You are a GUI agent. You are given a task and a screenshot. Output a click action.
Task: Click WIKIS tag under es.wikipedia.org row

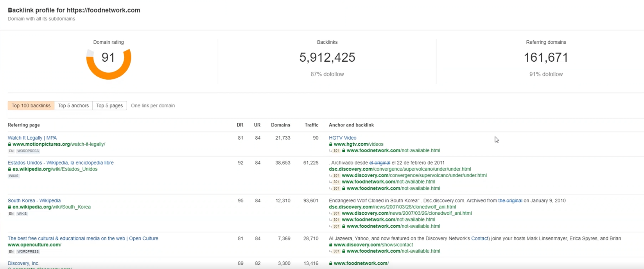pos(14,176)
